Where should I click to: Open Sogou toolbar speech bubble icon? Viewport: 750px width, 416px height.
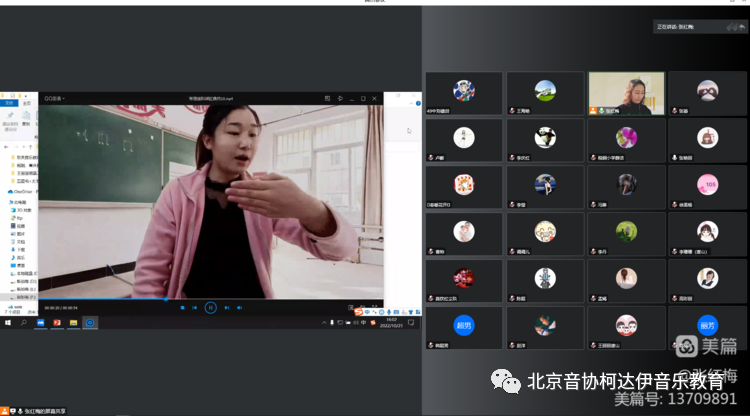tap(367, 312)
